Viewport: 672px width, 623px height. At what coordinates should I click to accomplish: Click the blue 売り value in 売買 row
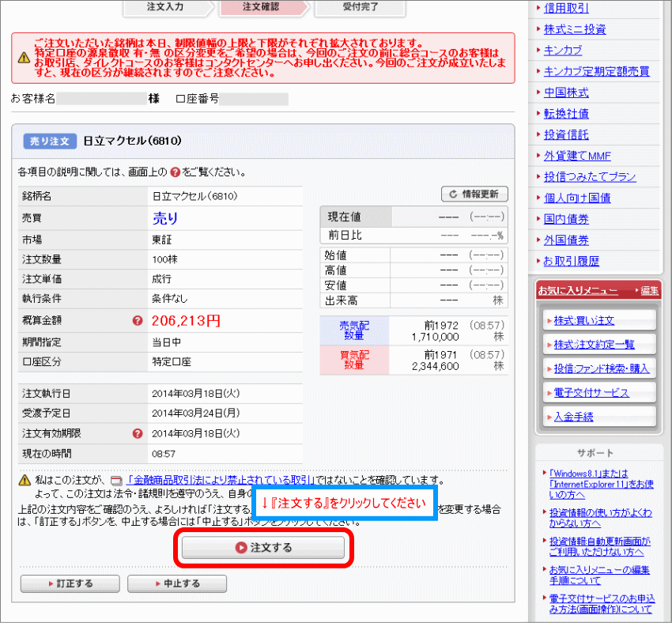165,218
